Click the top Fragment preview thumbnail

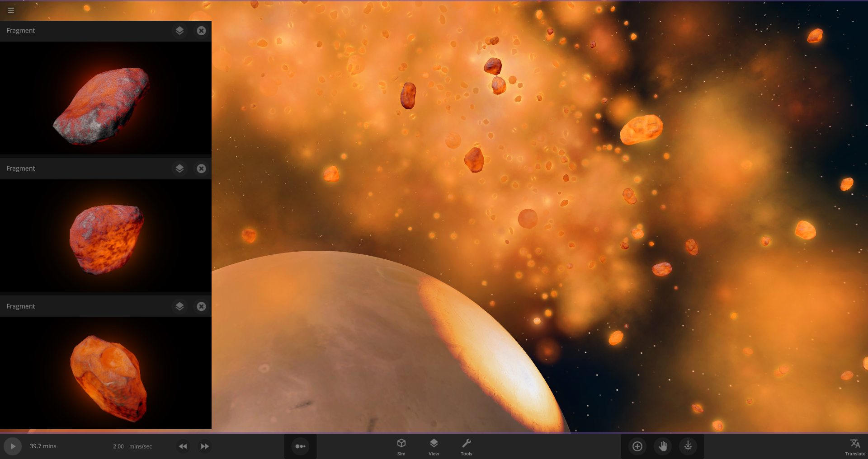pos(106,98)
